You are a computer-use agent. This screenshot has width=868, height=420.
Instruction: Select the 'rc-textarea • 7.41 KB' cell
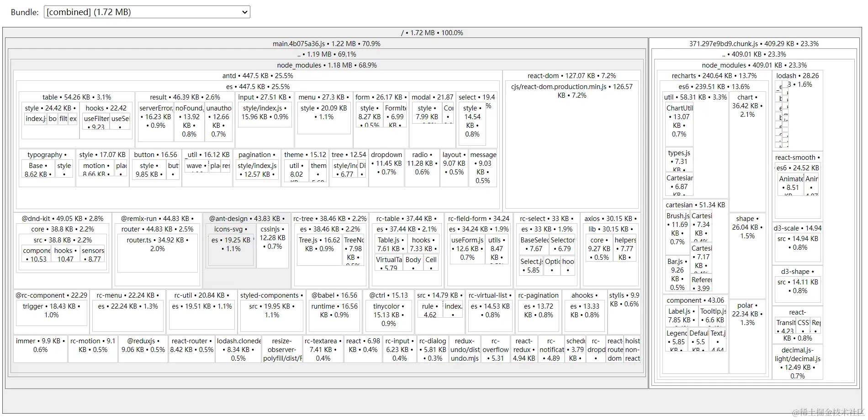(323, 350)
